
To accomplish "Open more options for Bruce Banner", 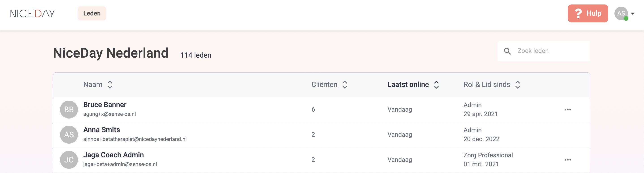I will [568, 110].
